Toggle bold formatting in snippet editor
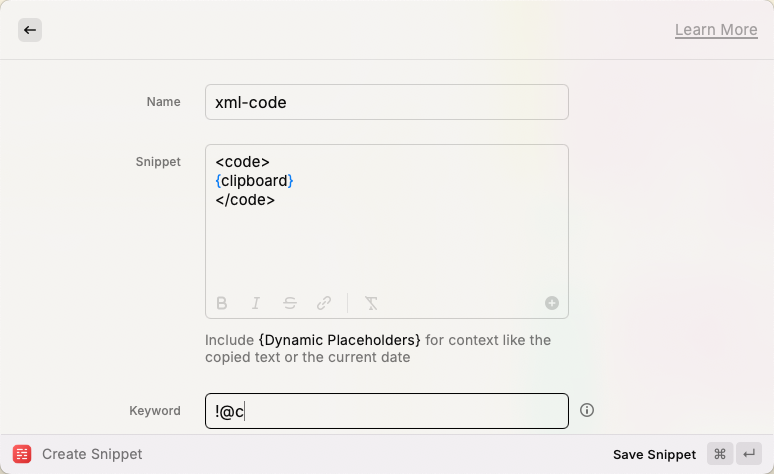The image size is (774, 474). [222, 303]
